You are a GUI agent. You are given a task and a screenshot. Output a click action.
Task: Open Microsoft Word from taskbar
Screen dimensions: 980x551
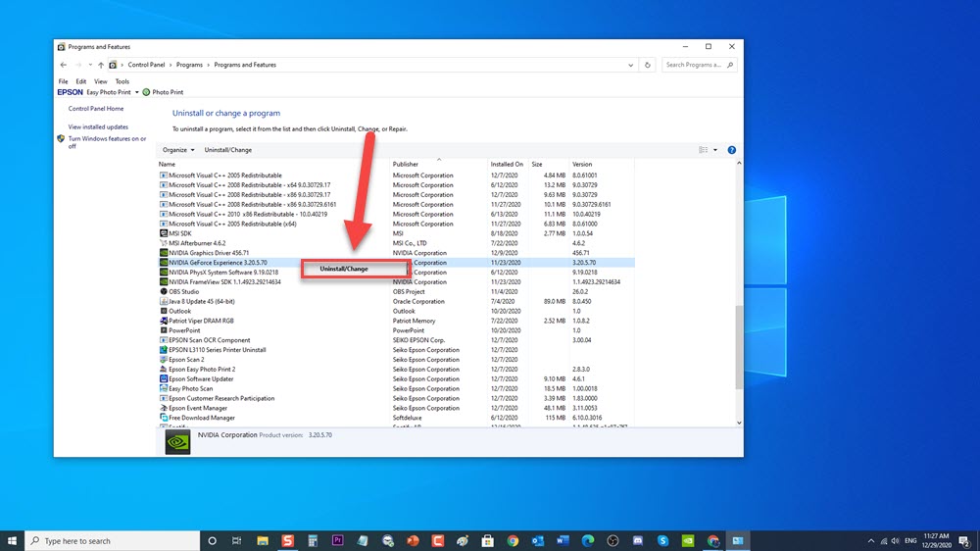coord(563,541)
